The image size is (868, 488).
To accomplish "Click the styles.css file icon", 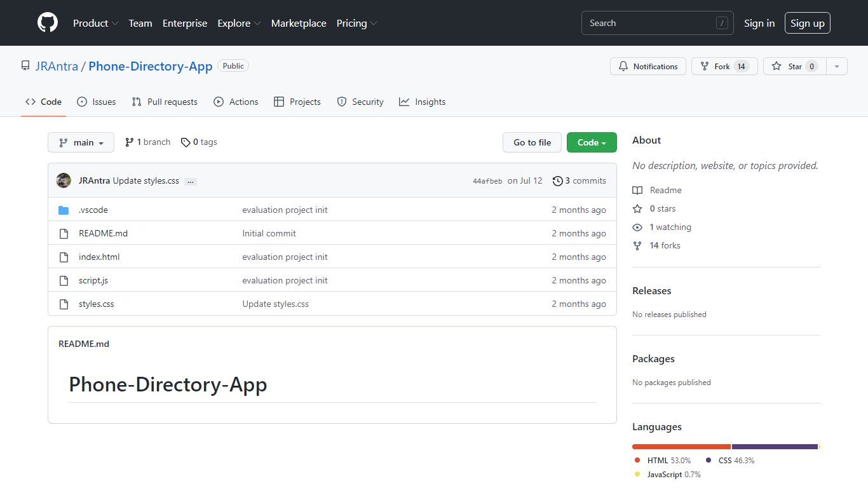I will point(64,304).
